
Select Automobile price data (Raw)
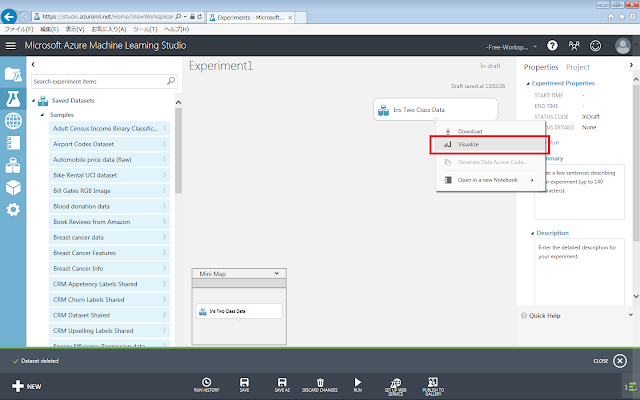click(x=109, y=160)
